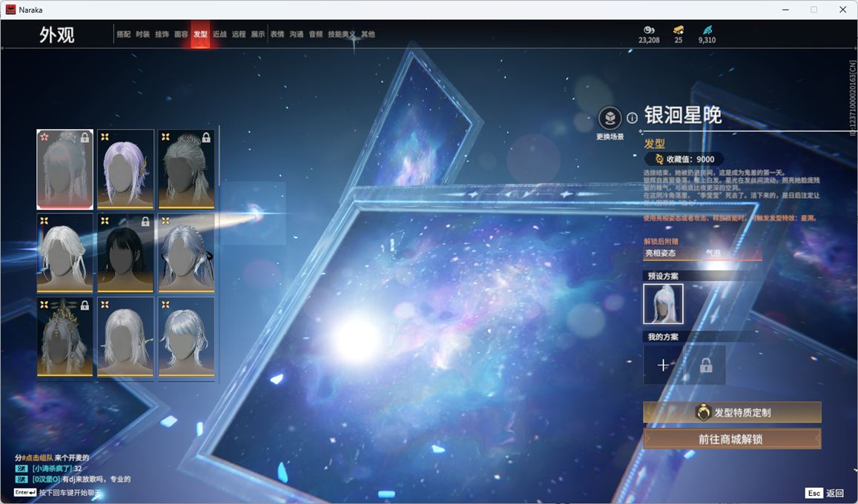Viewport: 858px width, 504px height.
Task: Click the 收藏值: 9000 collection value badge
Action: pos(684,159)
